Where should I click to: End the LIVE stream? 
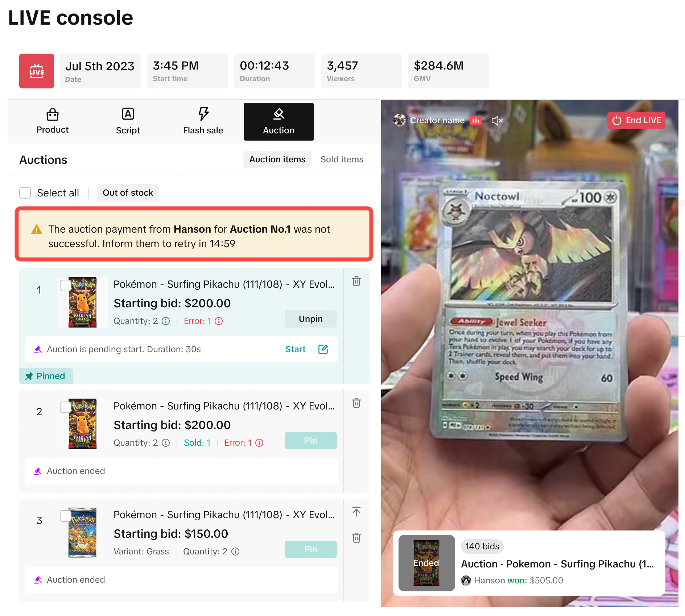636,120
